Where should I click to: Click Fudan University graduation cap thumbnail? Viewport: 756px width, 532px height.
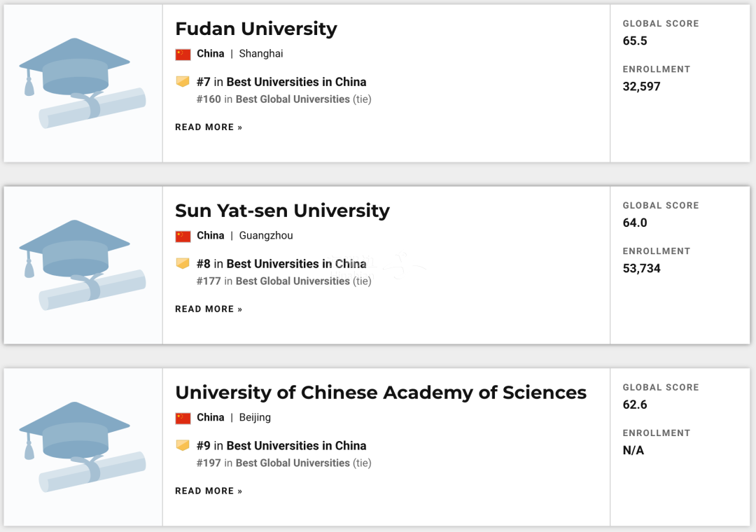[x=83, y=83]
